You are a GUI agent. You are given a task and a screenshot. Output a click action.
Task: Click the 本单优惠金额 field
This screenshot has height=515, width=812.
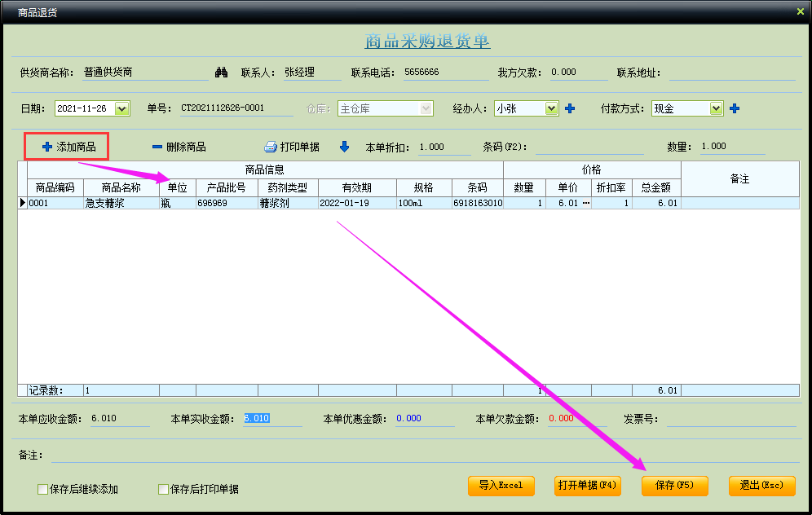tap(425, 419)
